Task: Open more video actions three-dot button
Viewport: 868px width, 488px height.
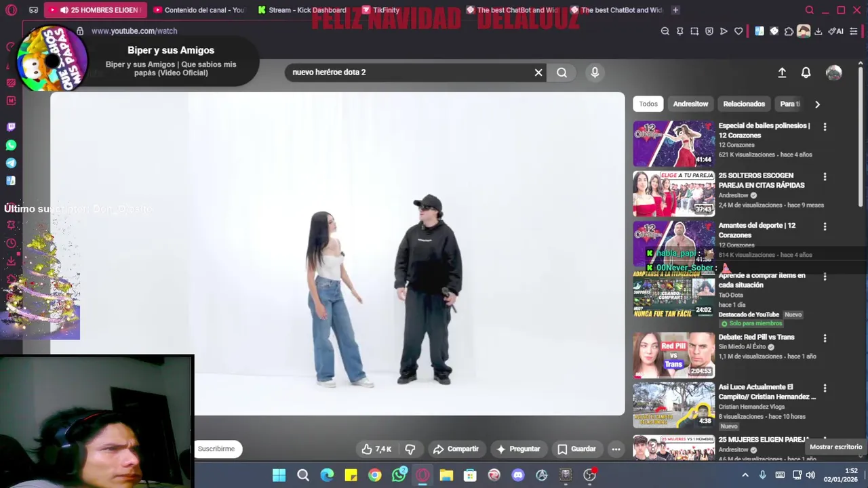Action: pos(616,449)
